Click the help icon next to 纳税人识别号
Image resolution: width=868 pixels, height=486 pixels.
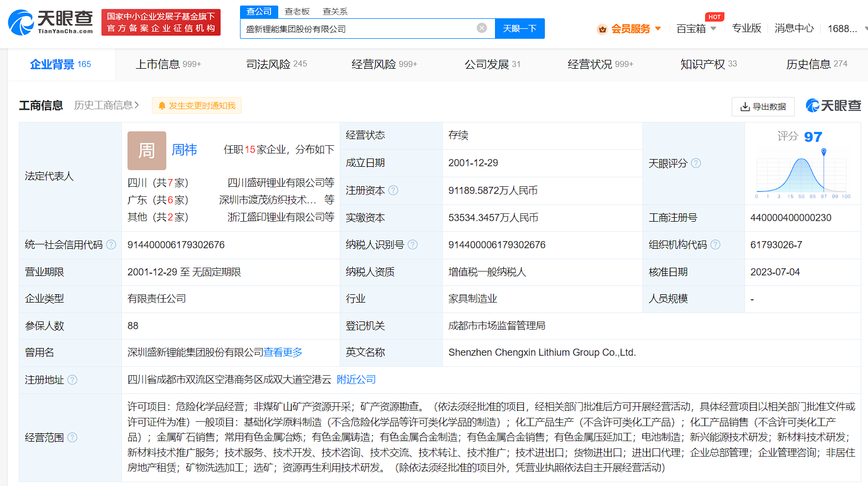(412, 244)
